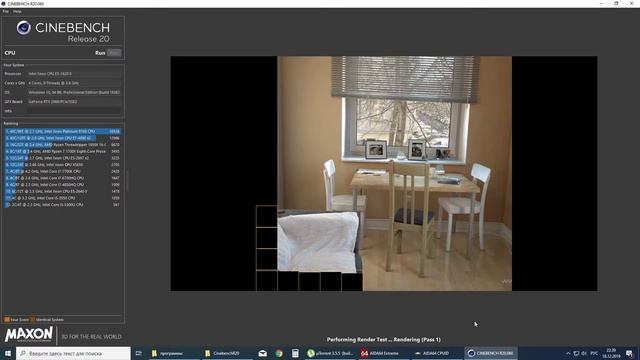Open Task View on the taskbar
The image size is (640, 360).
coord(139,353)
